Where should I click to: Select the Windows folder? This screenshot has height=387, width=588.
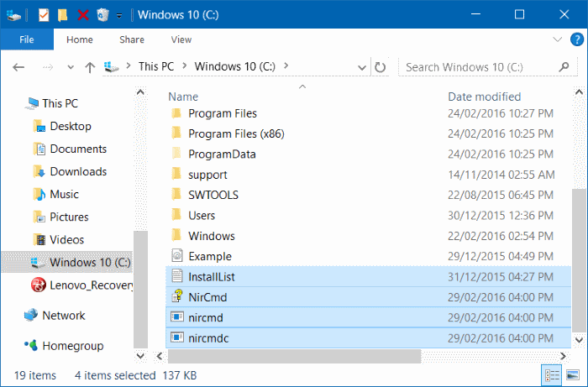212,236
